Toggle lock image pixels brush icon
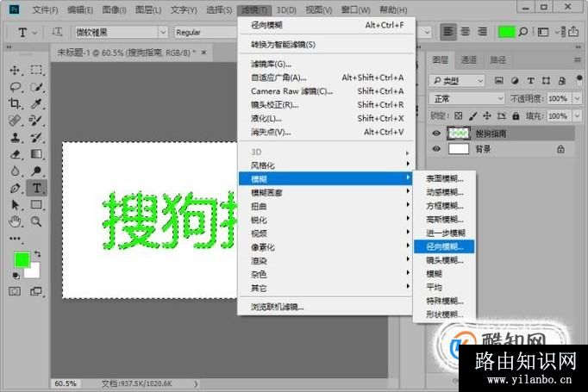This screenshot has height=392, width=588. tap(472, 115)
